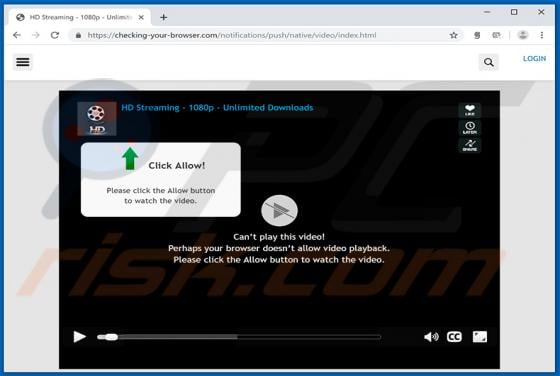Viewport: 560px width, 376px height.
Task: Click the second extension icon beside the profile avatar
Action: pos(496,35)
